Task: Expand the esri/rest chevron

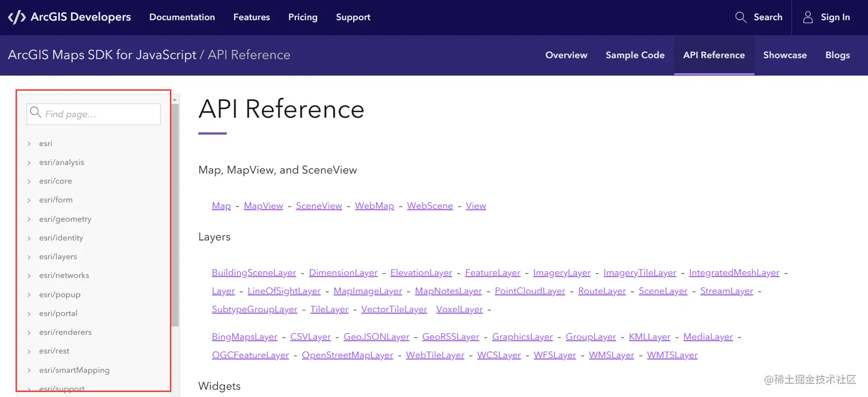Action: [x=29, y=352]
